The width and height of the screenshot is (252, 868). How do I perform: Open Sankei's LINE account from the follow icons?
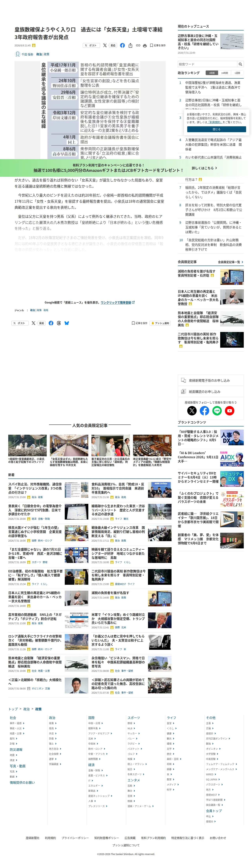pyautogui.click(x=217, y=410)
